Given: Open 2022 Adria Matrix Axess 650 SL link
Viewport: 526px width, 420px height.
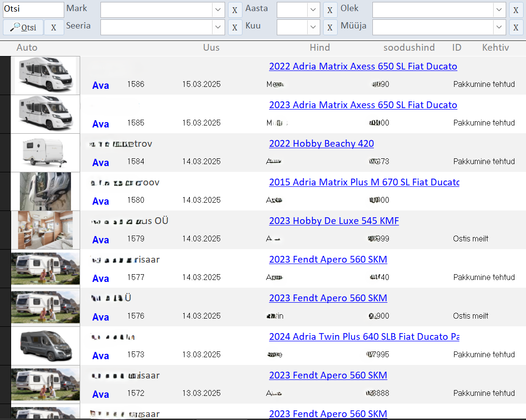Looking at the screenshot, I should (363, 66).
